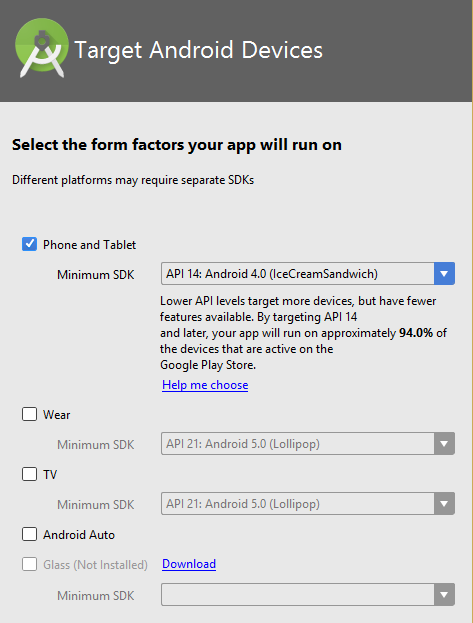Click 'Different platforms may require separate SDKs'

pos(133,180)
